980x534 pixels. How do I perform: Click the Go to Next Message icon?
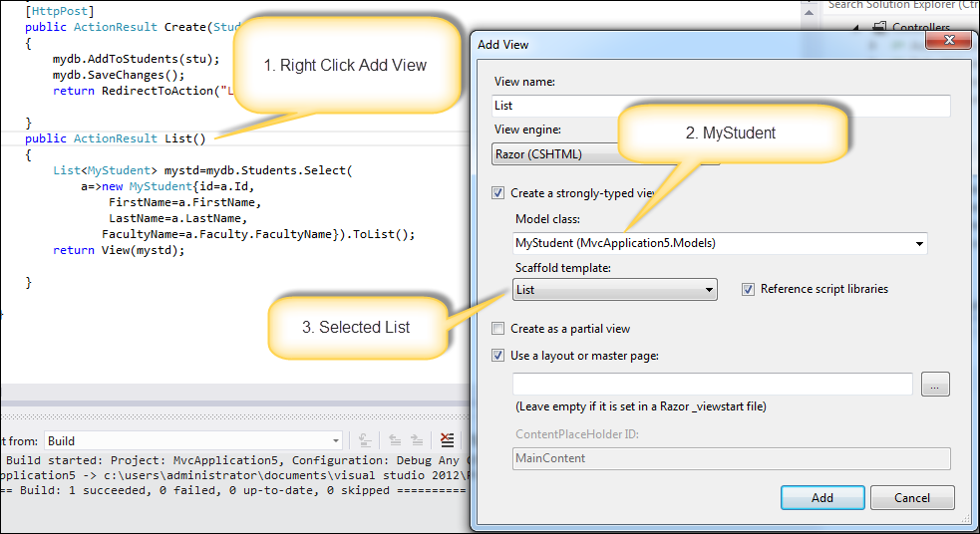pyautogui.click(x=418, y=440)
